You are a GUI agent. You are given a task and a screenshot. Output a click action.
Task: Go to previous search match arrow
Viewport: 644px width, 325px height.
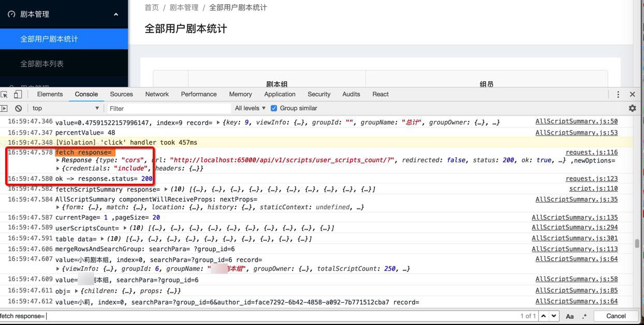(544, 316)
